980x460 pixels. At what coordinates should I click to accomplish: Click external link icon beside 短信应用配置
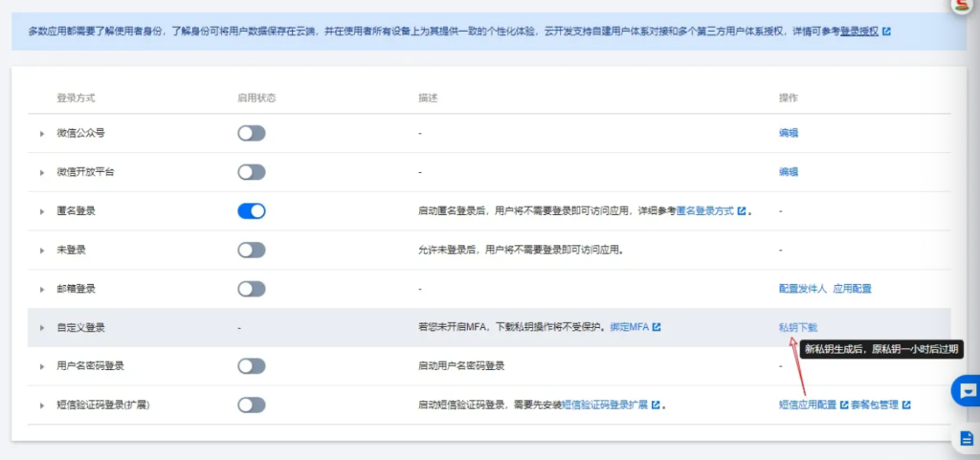pos(844,405)
